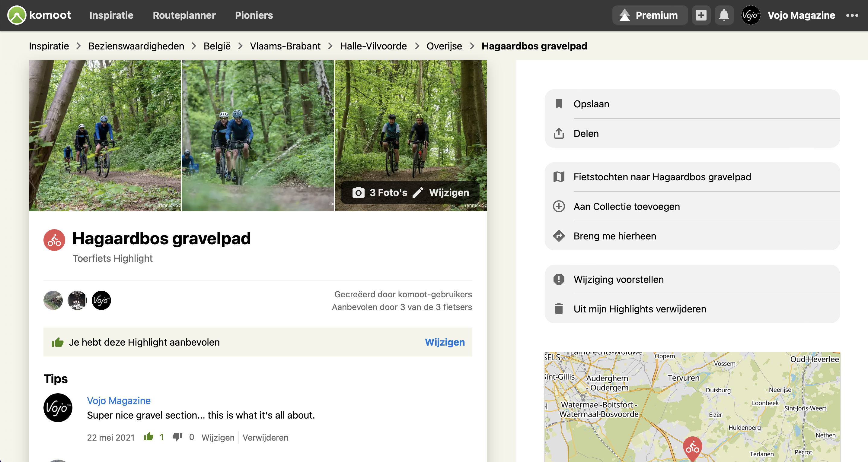Open middle photo of two cyclists
The height and width of the screenshot is (462, 868).
coord(258,136)
